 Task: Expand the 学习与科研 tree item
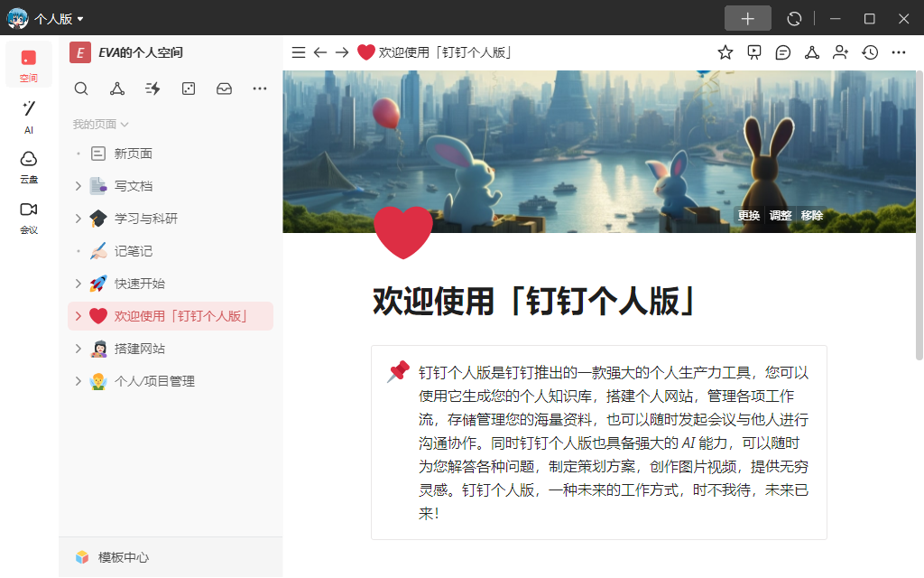(x=79, y=219)
